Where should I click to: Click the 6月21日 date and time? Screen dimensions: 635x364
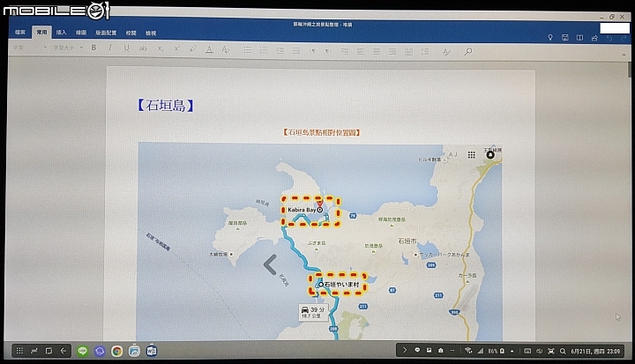595,351
